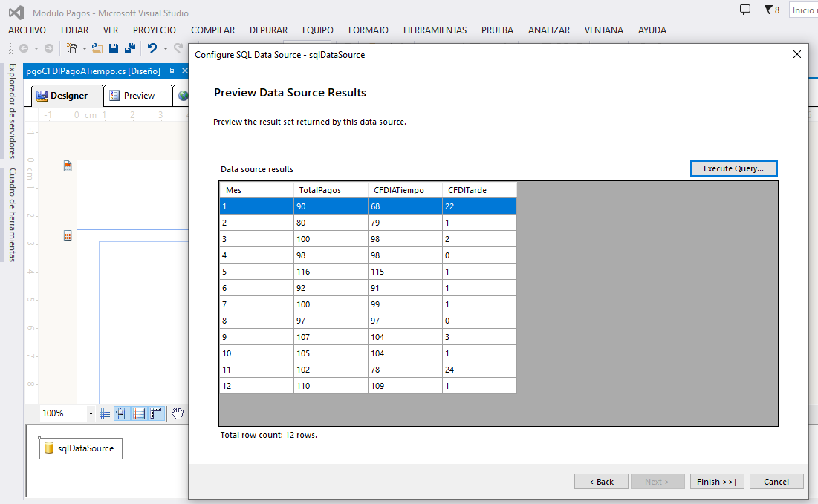Click the Open File folder icon

tap(97, 48)
